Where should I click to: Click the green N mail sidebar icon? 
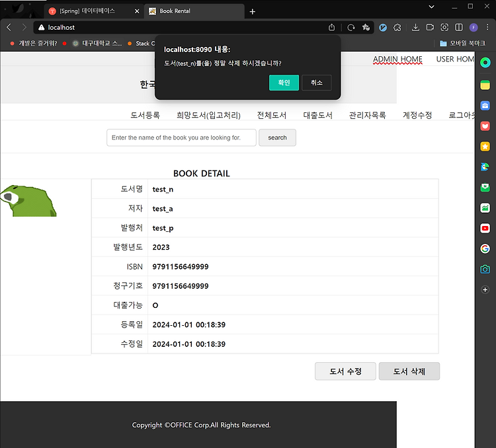(x=485, y=188)
